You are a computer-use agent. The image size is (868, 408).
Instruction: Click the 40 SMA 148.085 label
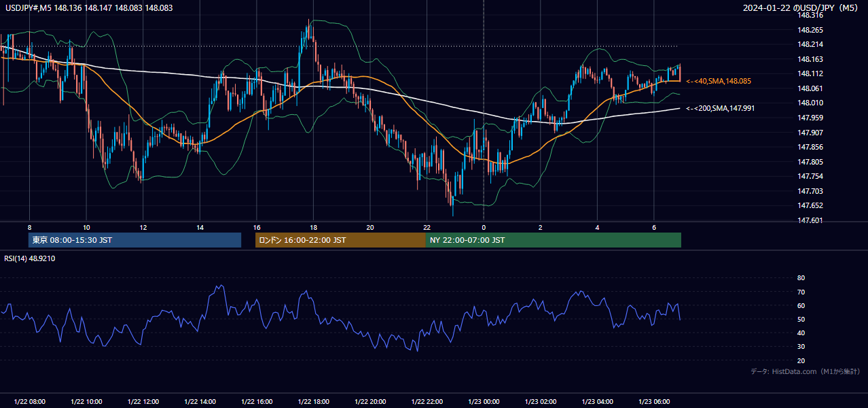[719, 81]
